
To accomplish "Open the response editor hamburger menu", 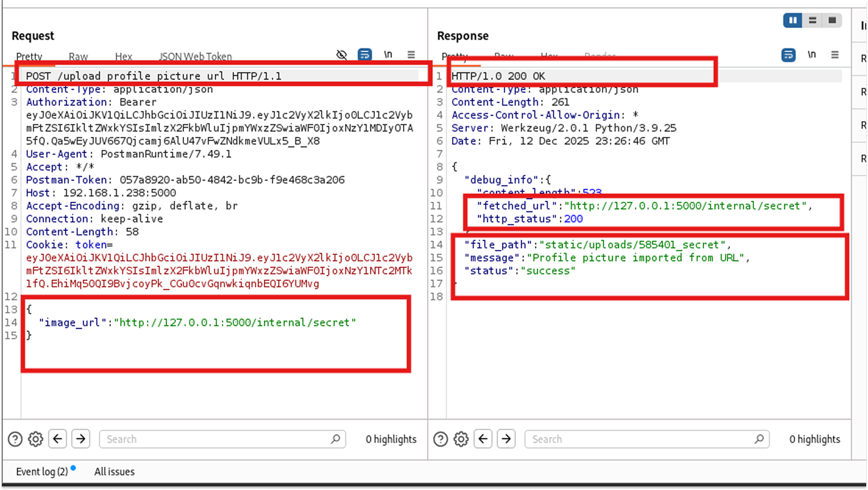I will [x=835, y=54].
